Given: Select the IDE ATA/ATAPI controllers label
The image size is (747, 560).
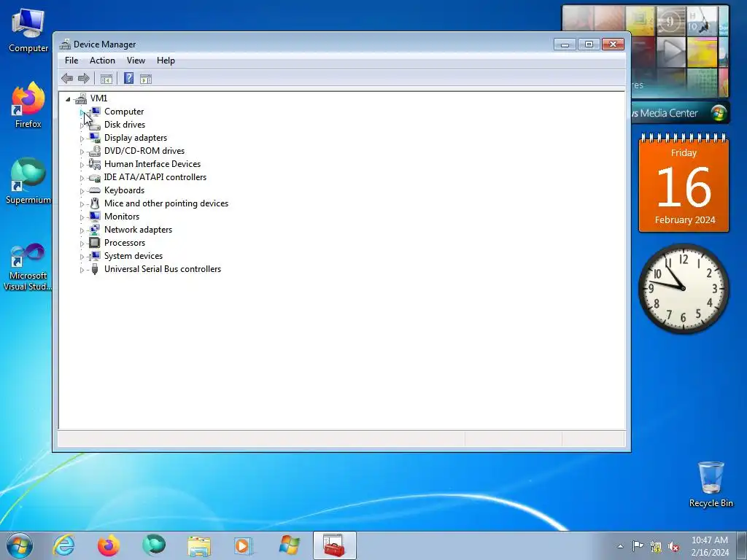Looking at the screenshot, I should [x=155, y=177].
